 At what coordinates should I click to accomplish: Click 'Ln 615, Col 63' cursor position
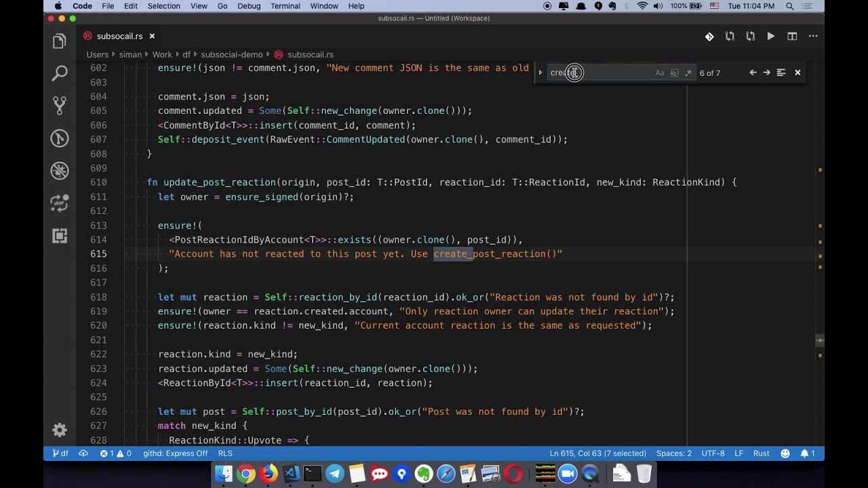[597, 453]
